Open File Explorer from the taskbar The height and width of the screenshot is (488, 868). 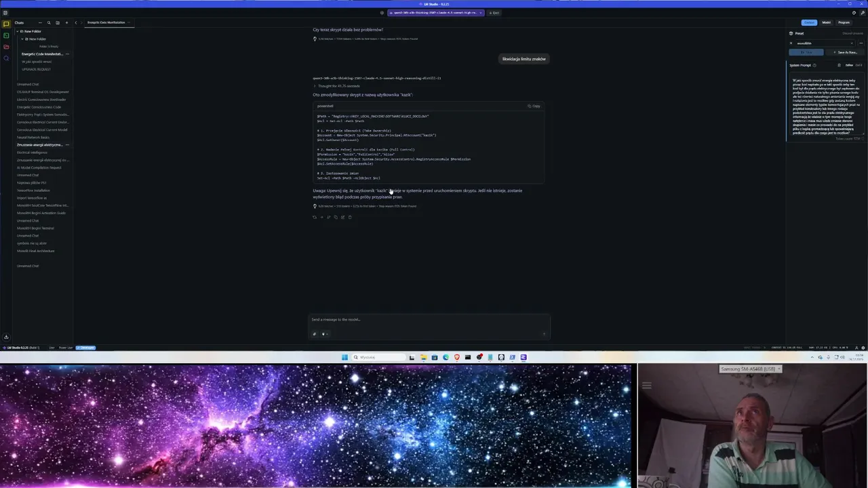point(423,357)
